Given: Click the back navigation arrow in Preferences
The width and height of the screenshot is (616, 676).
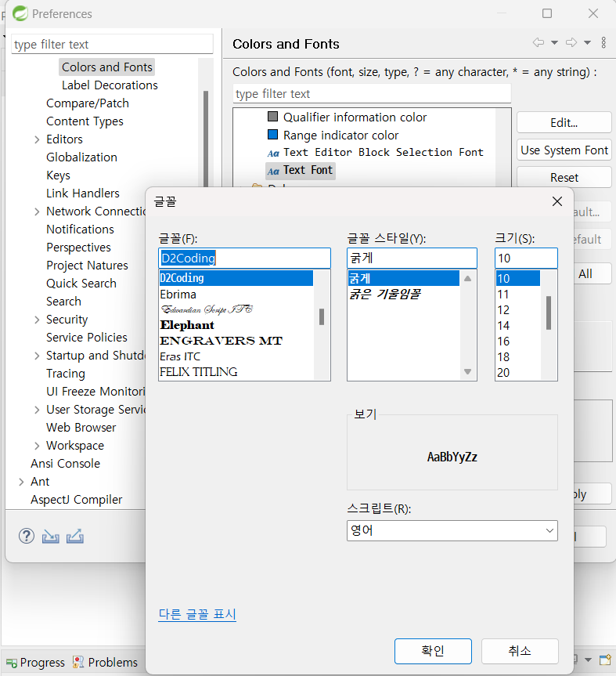Looking at the screenshot, I should 538,42.
